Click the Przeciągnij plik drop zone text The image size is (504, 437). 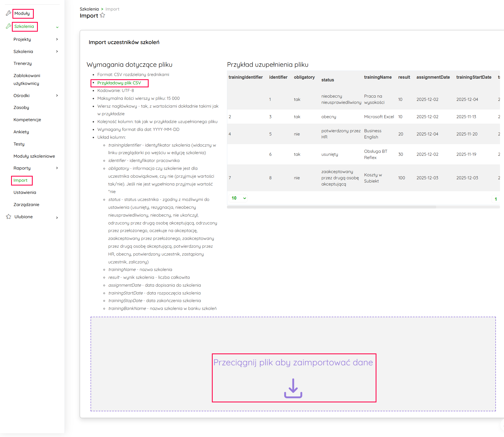click(x=293, y=362)
